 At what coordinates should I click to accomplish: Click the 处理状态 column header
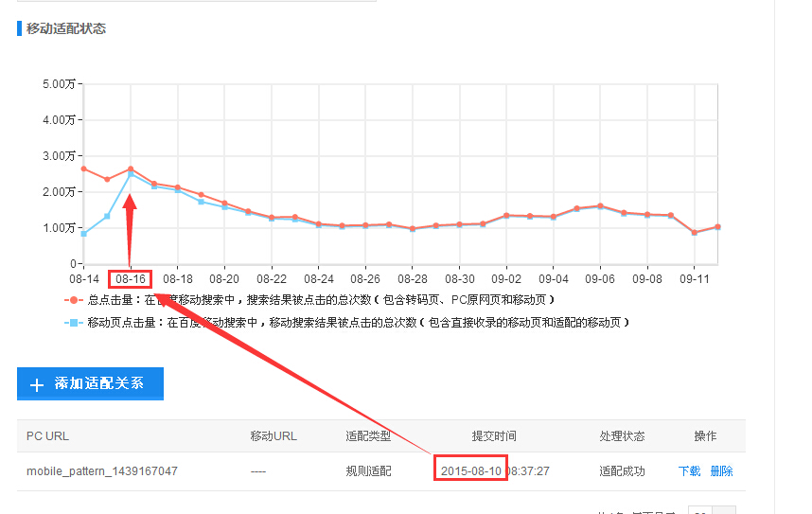622,436
